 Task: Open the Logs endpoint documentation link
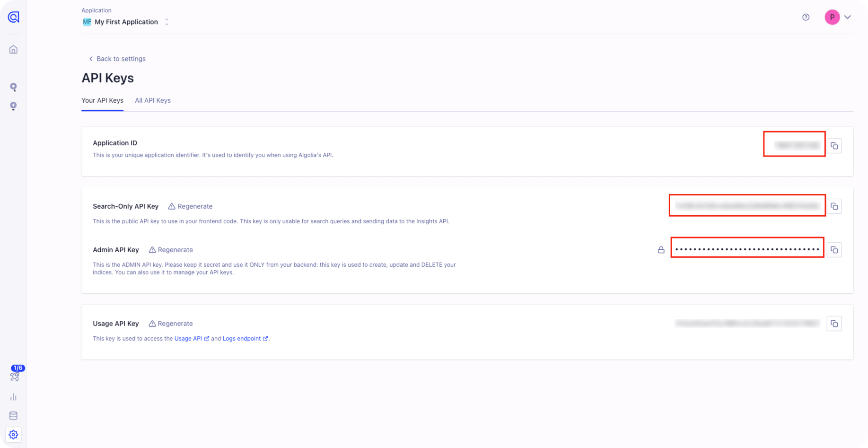pyautogui.click(x=245, y=339)
